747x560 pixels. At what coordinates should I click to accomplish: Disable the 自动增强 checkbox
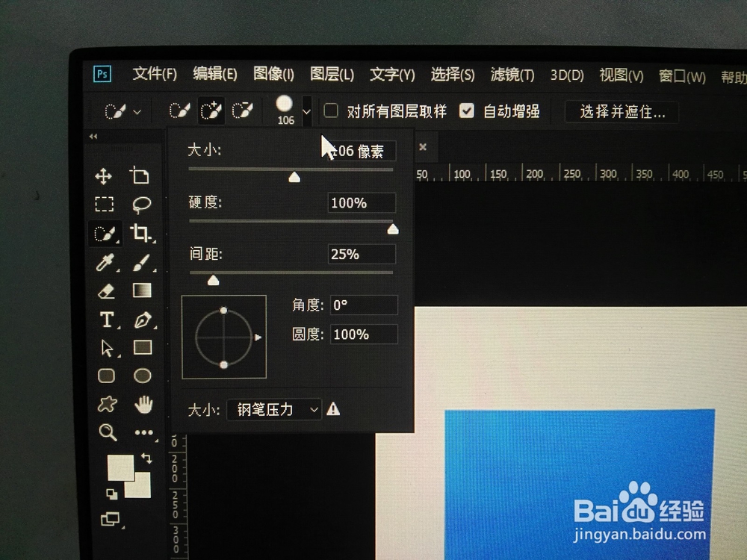pyautogui.click(x=467, y=111)
